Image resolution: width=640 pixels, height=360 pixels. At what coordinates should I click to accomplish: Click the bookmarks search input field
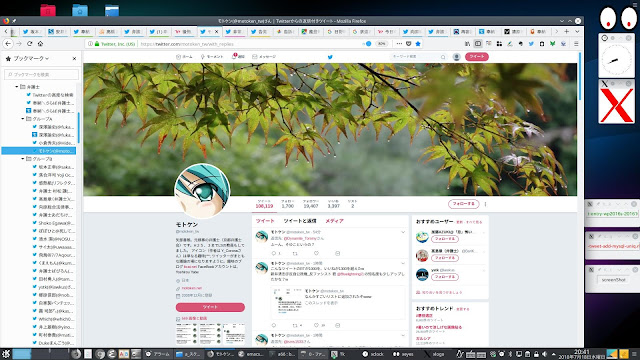[x=42, y=74]
